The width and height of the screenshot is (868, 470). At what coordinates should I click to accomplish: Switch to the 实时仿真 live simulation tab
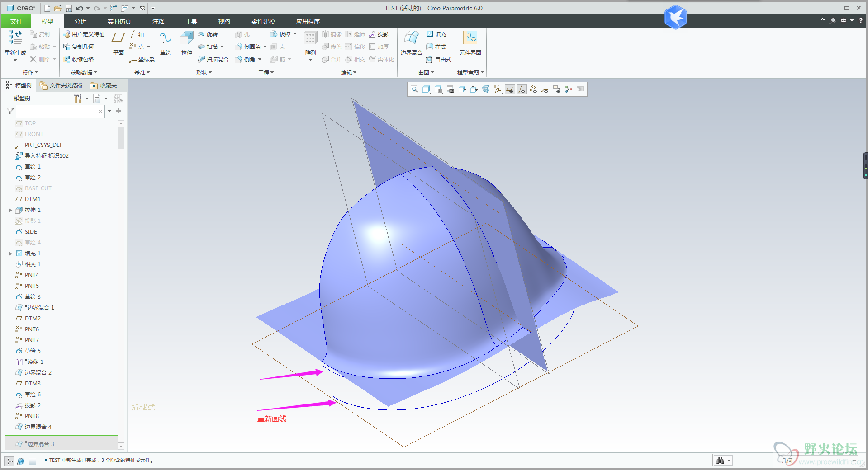tap(119, 21)
